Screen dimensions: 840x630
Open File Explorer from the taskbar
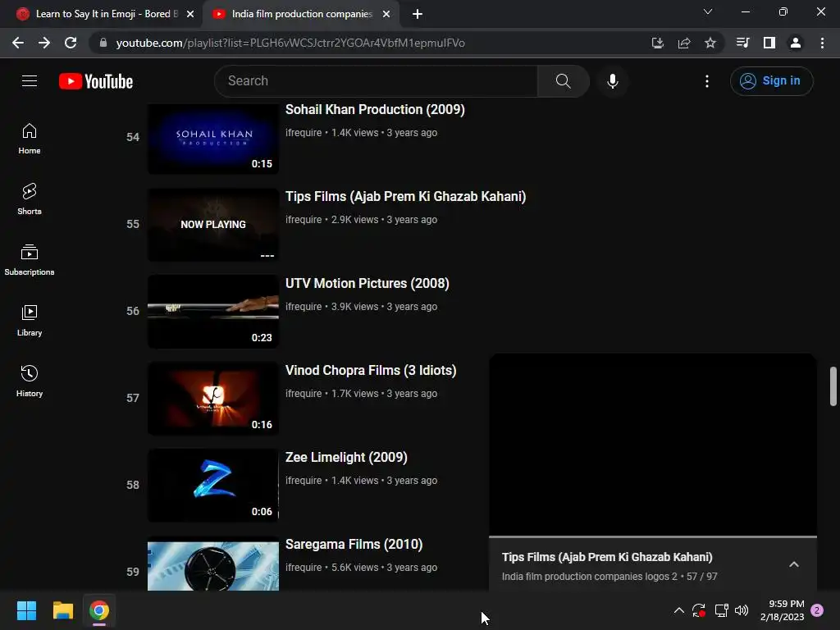63,610
